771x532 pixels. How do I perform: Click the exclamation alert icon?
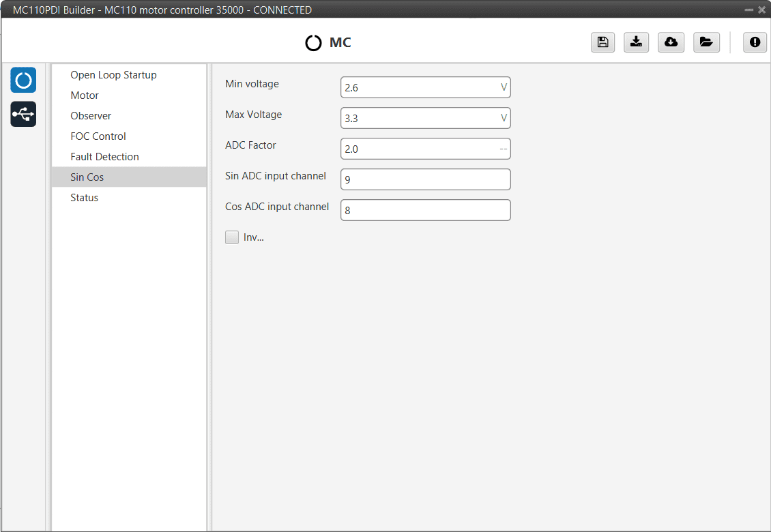click(x=755, y=42)
